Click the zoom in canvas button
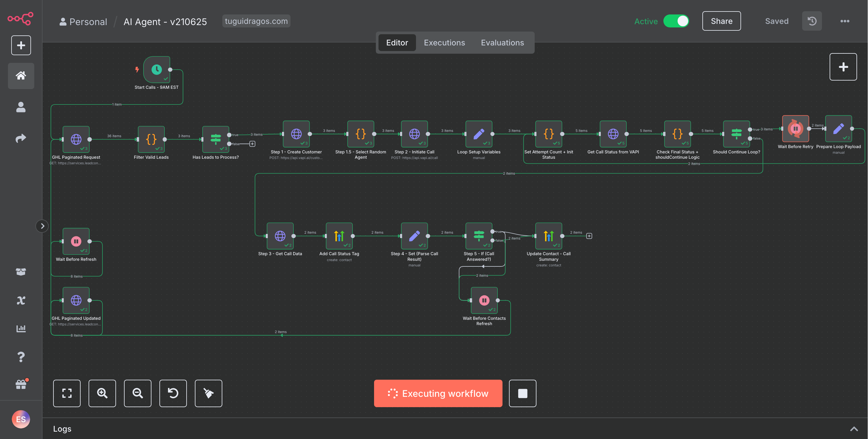The image size is (868, 439). tap(102, 393)
